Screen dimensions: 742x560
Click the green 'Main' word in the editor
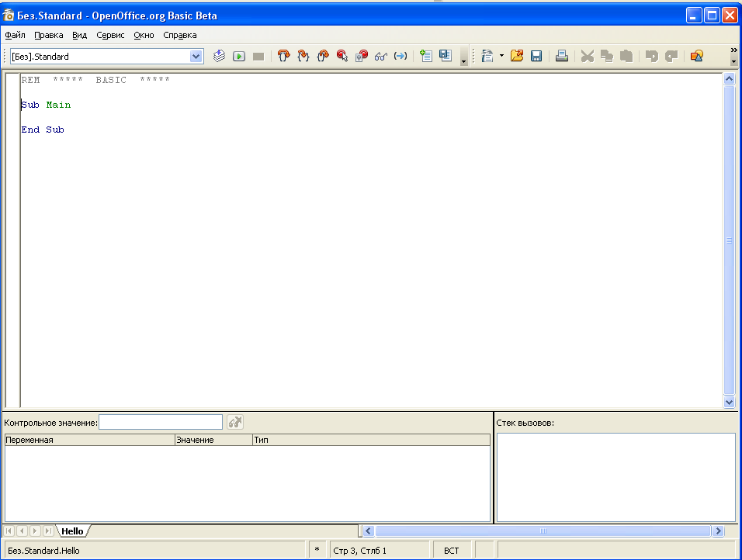[58, 105]
